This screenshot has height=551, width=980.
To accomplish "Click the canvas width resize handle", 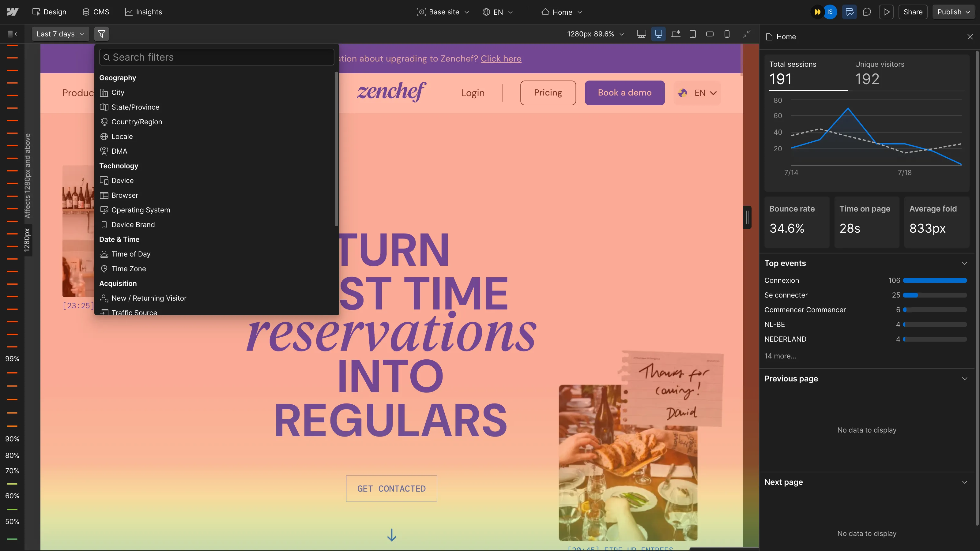I will click(x=747, y=217).
